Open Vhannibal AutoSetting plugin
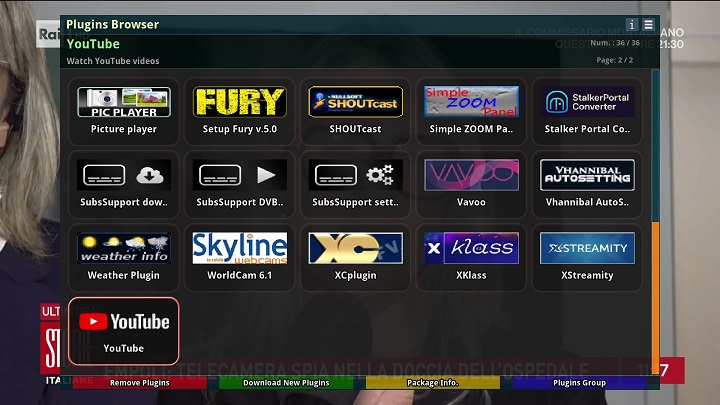Viewport: 720px width, 405px height. 587,185
